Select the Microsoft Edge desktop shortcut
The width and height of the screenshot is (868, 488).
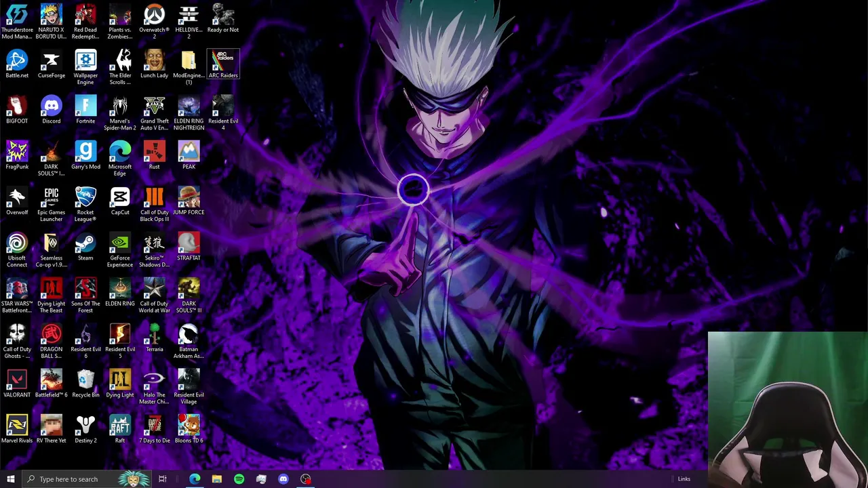pos(120,158)
